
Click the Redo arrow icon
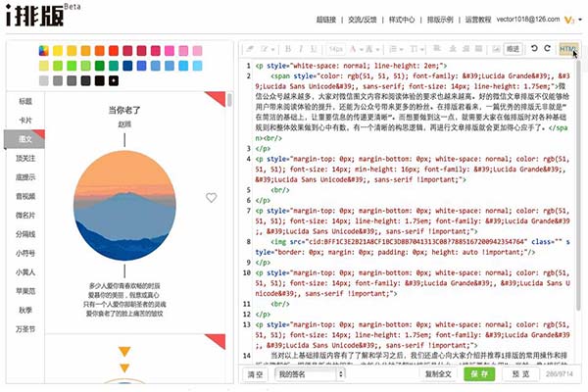(x=549, y=48)
